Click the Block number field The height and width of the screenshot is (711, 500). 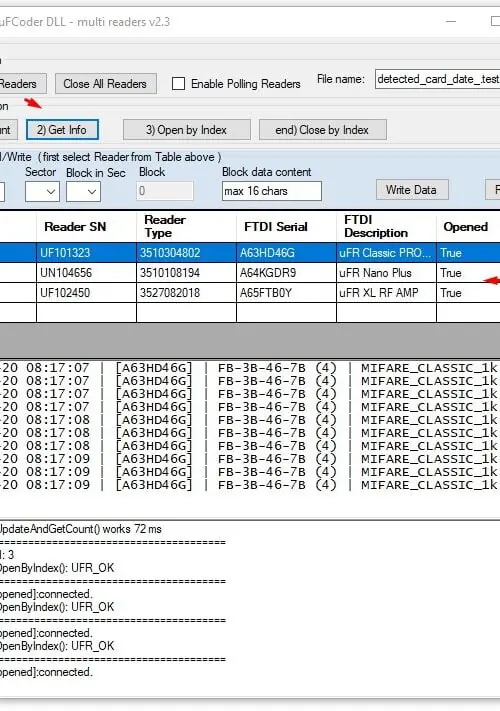coord(165,191)
